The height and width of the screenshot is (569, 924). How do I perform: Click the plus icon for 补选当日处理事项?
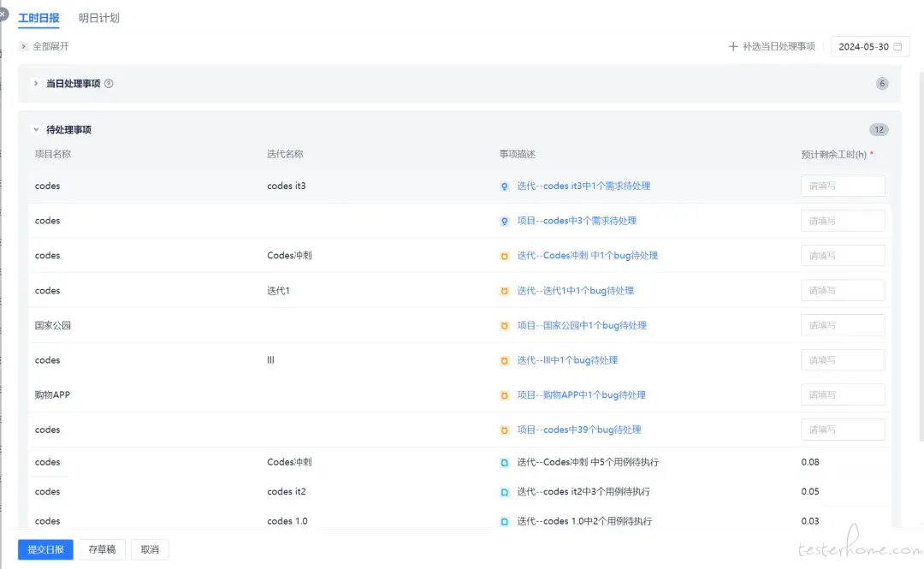tap(733, 46)
